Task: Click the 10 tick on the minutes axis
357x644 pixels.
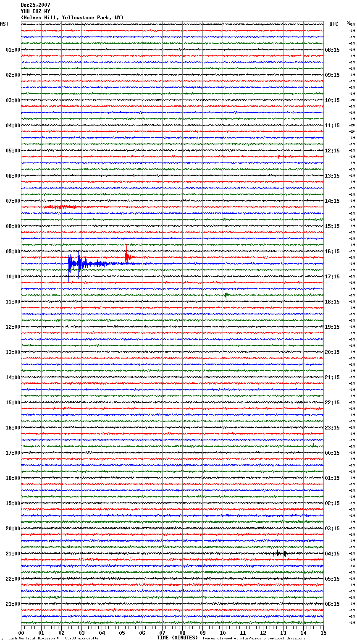Action: (223, 633)
